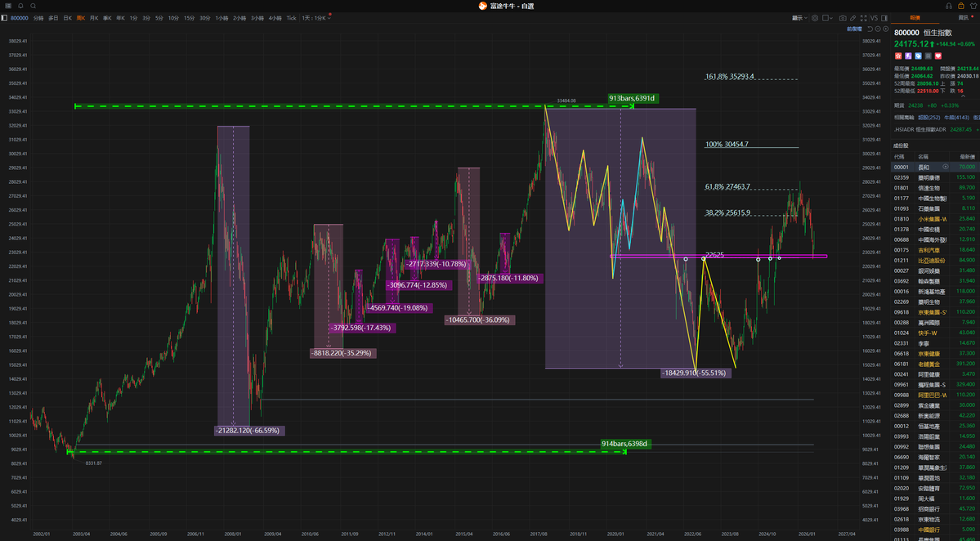Select constituent row 01211 比亞迪股份

coord(935,260)
